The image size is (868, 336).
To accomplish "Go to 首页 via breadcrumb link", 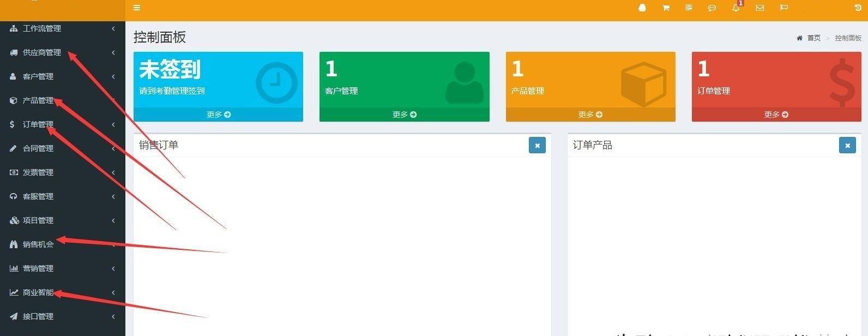I will coord(814,38).
